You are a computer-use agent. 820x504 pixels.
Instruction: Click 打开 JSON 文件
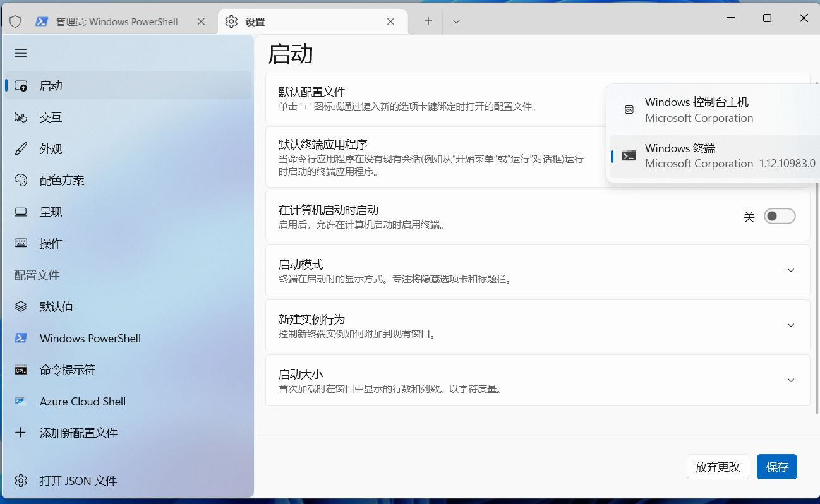pos(128,481)
